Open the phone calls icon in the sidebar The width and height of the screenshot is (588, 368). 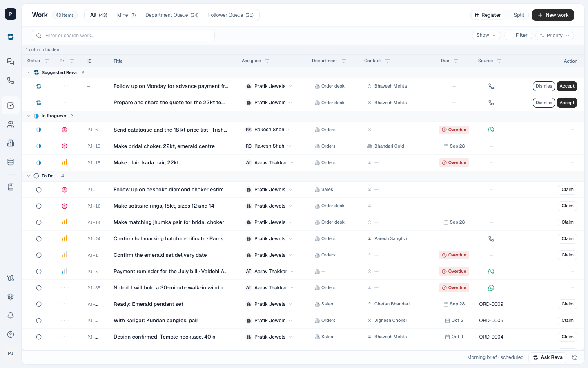[11, 81]
